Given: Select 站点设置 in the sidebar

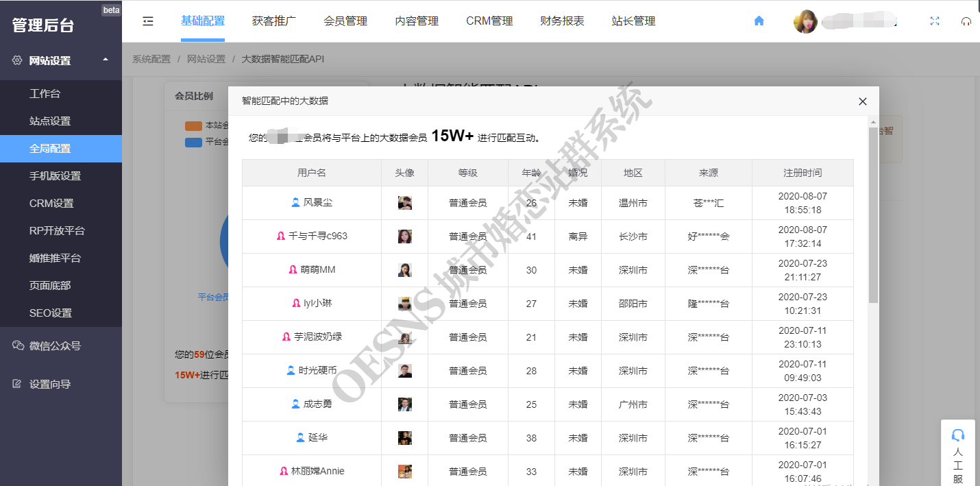Looking at the screenshot, I should [61, 121].
